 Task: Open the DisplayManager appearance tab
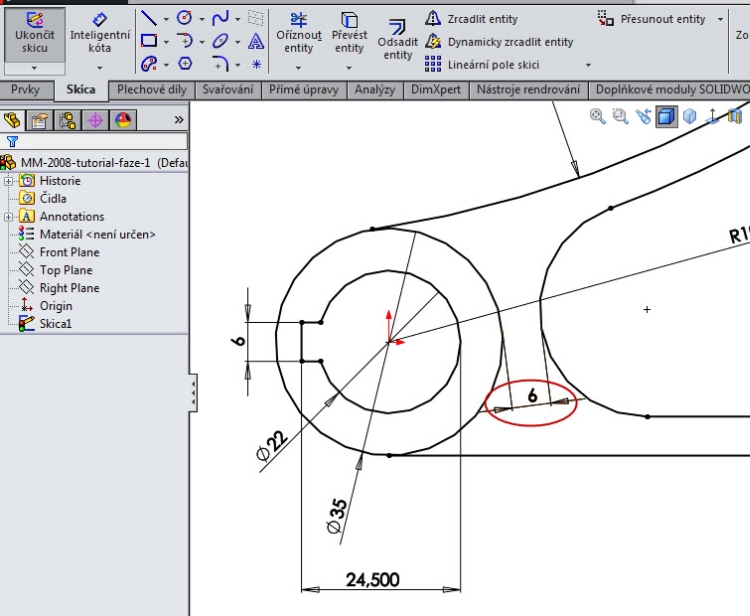coord(123,120)
